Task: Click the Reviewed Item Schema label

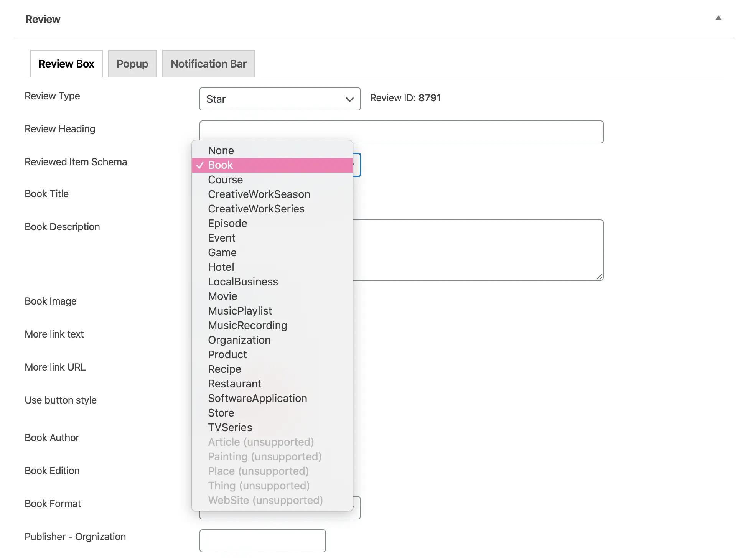Action: [76, 162]
